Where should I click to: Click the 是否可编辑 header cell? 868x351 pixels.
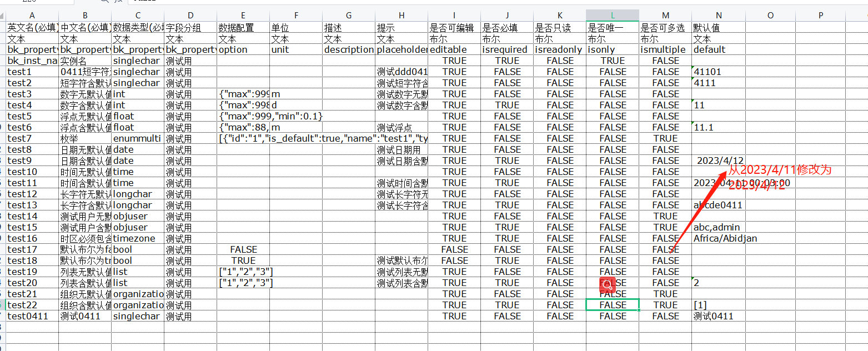click(x=454, y=27)
